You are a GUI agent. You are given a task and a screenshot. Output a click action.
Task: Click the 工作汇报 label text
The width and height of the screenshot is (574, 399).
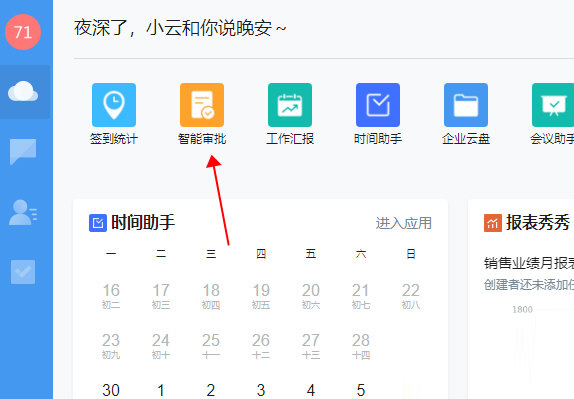[290, 139]
